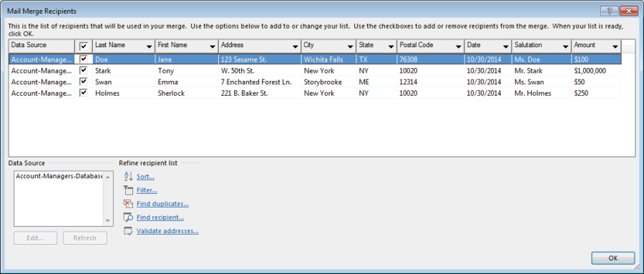Open the City column dropdown arrow

350,47
